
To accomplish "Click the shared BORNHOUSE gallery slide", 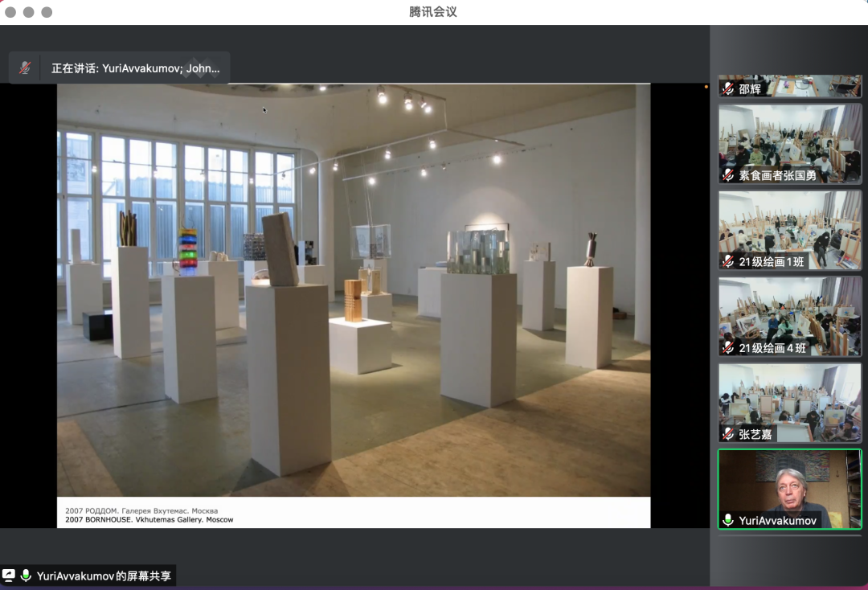I will point(354,289).
